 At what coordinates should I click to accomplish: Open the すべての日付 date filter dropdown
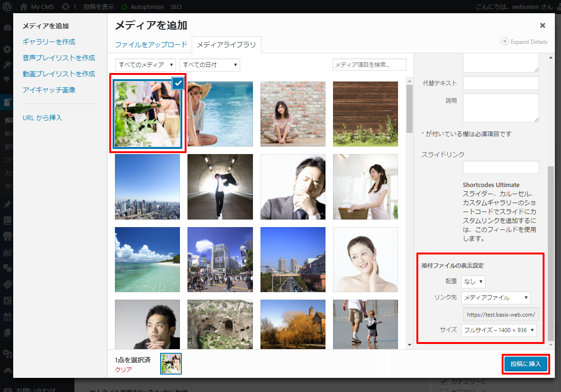coord(210,65)
